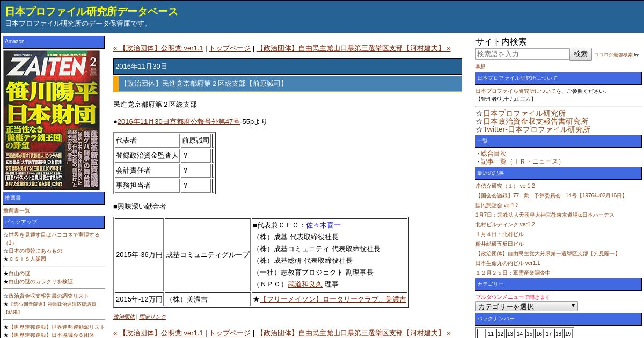644x338 pixels.
Task: Focus the 検索語を入力 search field
Action: pyautogui.click(x=522, y=54)
